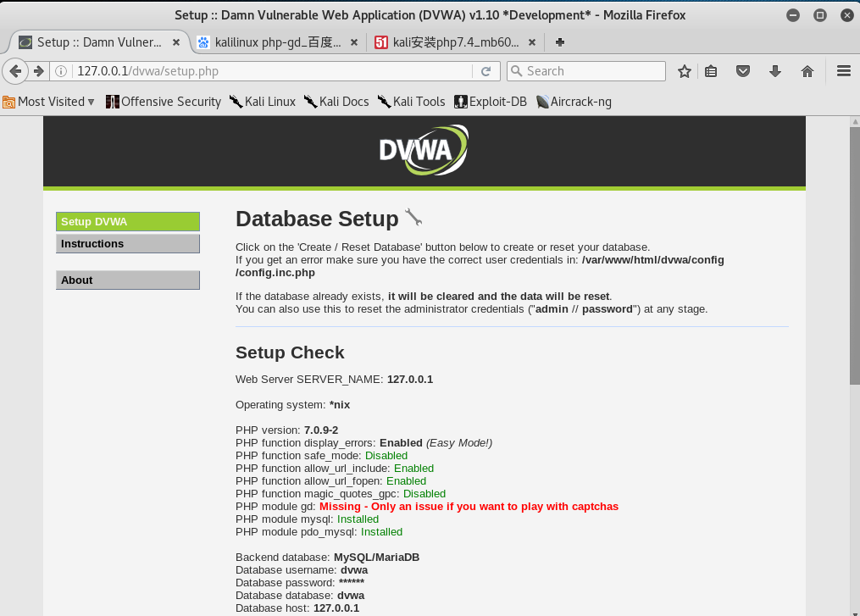Open the Firefox hamburger menu

tap(843, 71)
